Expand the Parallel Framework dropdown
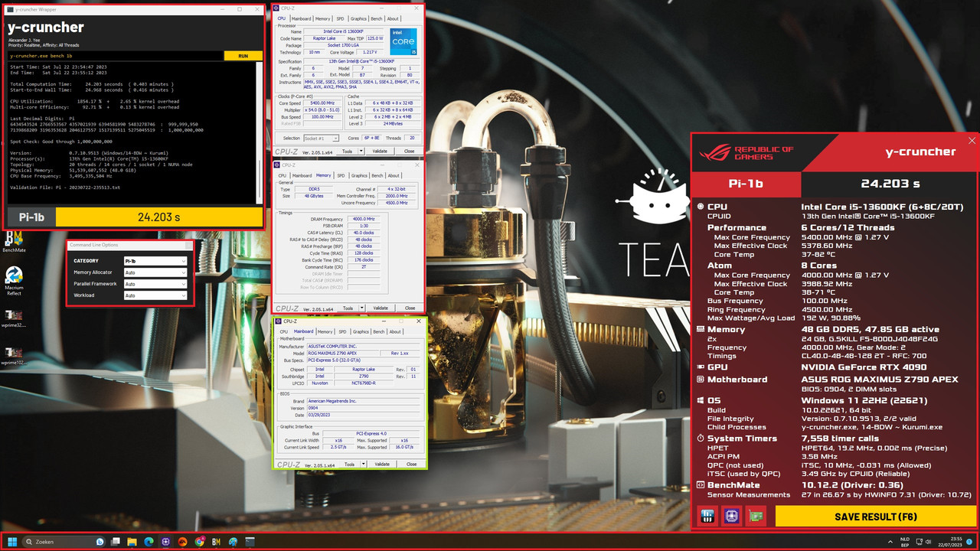Screen dimensions: 980x551 tap(155, 284)
